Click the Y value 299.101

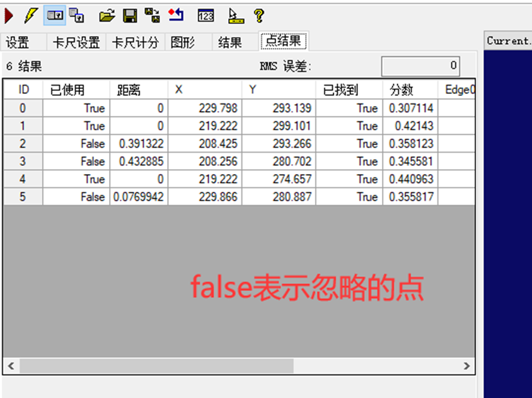(279, 126)
